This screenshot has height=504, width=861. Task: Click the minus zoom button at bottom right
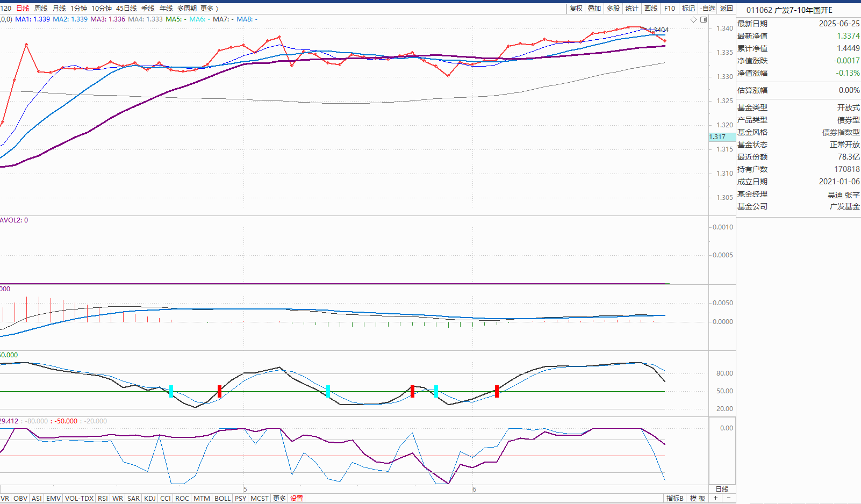[728, 498]
